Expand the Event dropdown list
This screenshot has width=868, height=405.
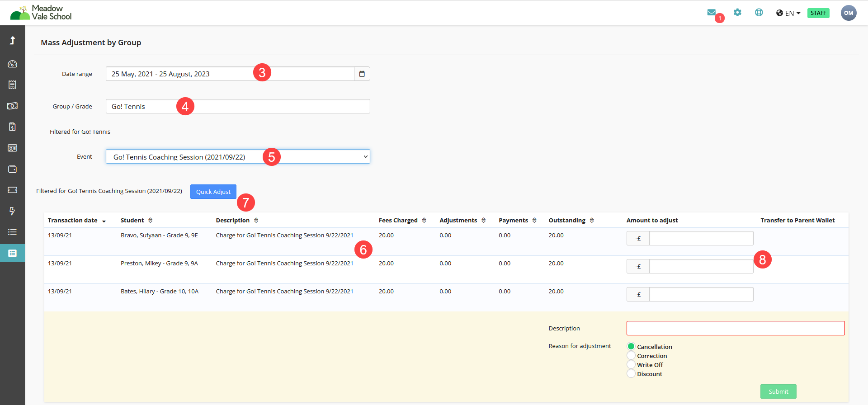click(x=238, y=157)
